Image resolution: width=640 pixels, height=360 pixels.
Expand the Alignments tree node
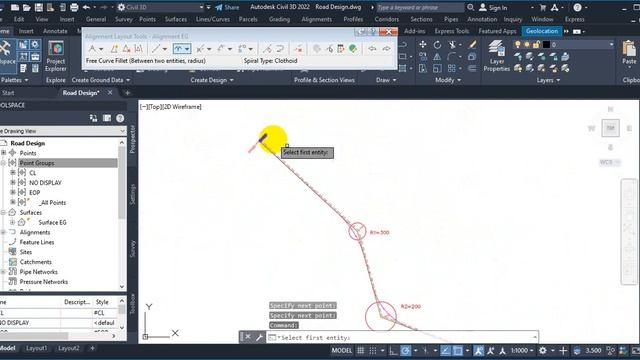point(4,232)
